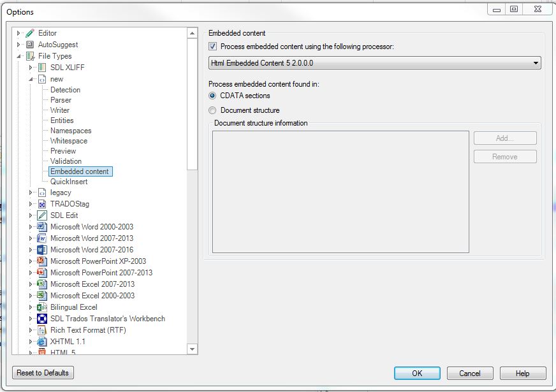This screenshot has width=556, height=392.
Task: Click the XHTML 1.1 icon
Action: (x=42, y=342)
